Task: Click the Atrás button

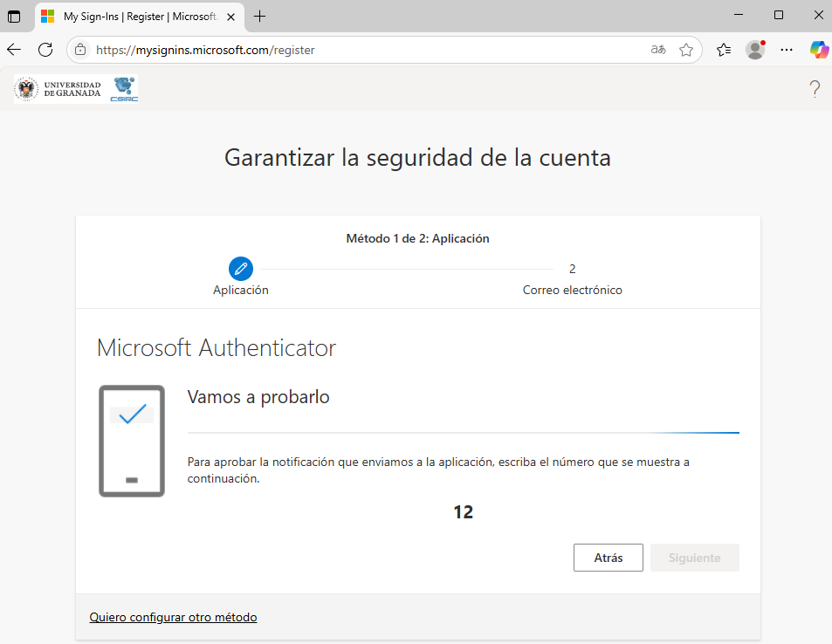Action: (609, 558)
